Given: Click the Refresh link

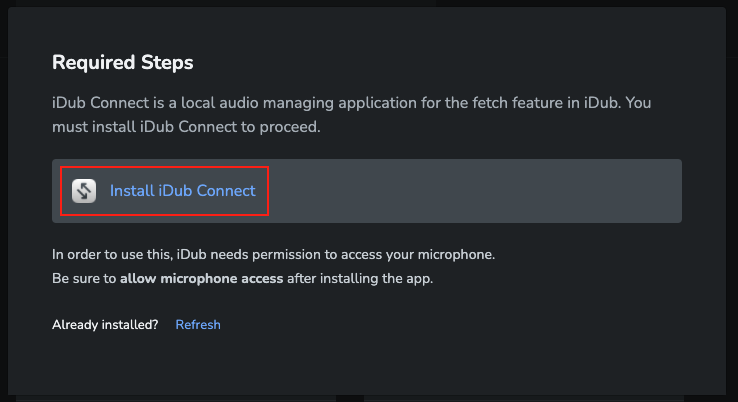Looking at the screenshot, I should (x=198, y=325).
